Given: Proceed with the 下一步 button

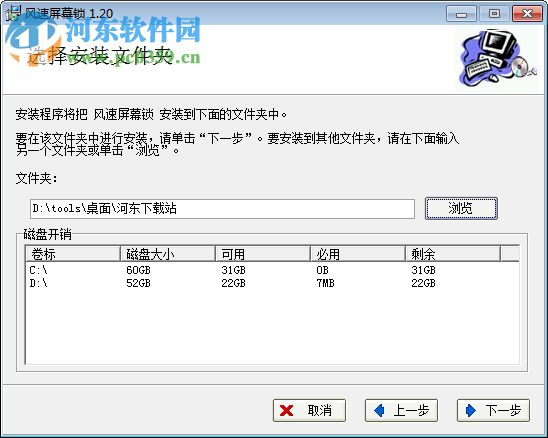Looking at the screenshot, I should (x=493, y=410).
